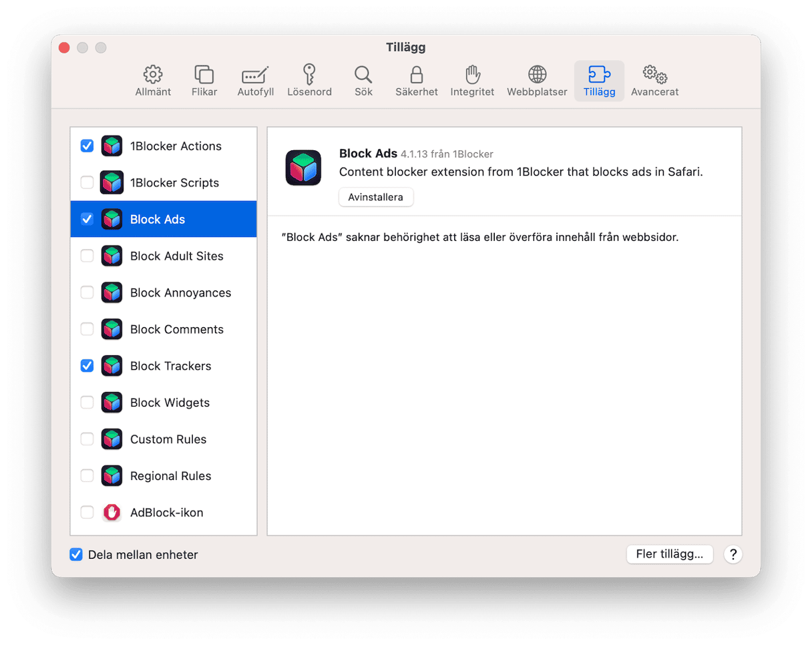The height and width of the screenshot is (645, 812).
Task: Click the AdBlock-ikon red hand icon
Action: pyautogui.click(x=112, y=513)
